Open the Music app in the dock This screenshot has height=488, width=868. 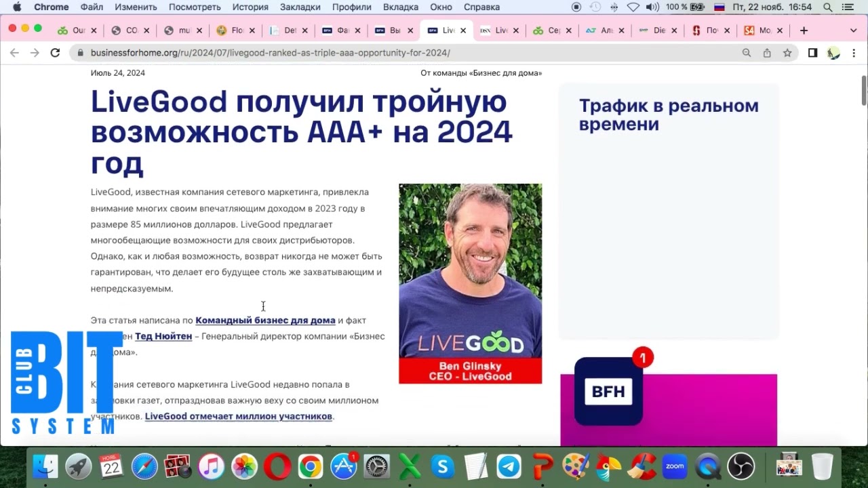click(x=211, y=466)
